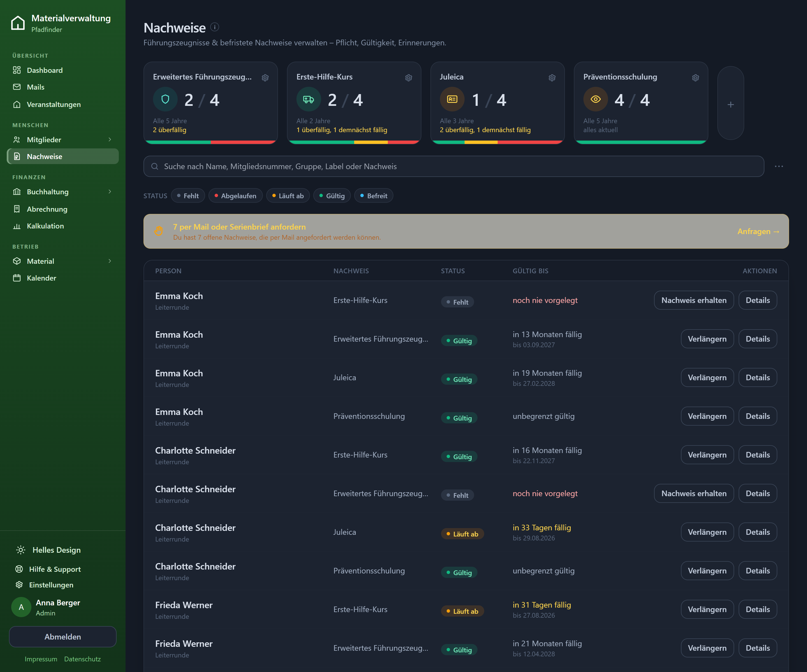807x672 pixels.
Task: Click the info icon next to Nachweise heading
Action: [x=215, y=27]
